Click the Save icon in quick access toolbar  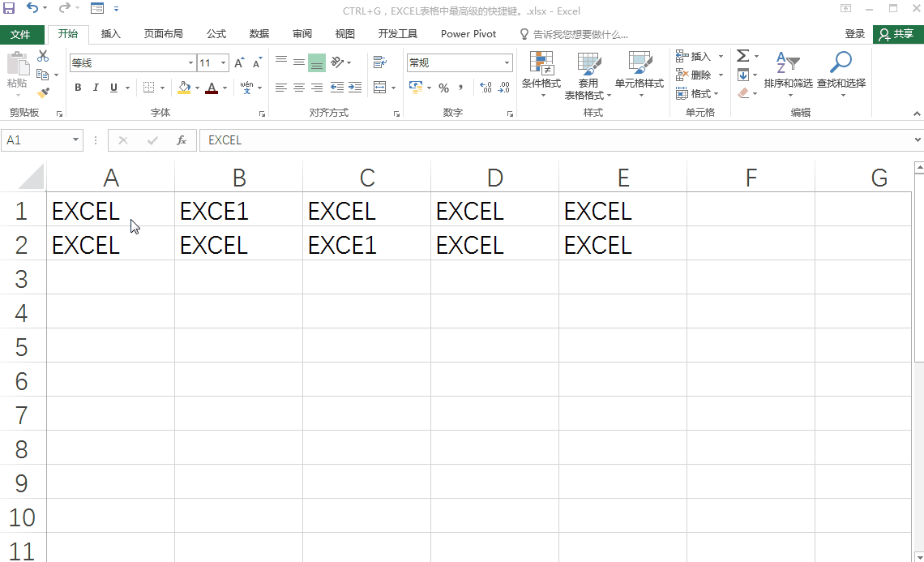coord(9,8)
